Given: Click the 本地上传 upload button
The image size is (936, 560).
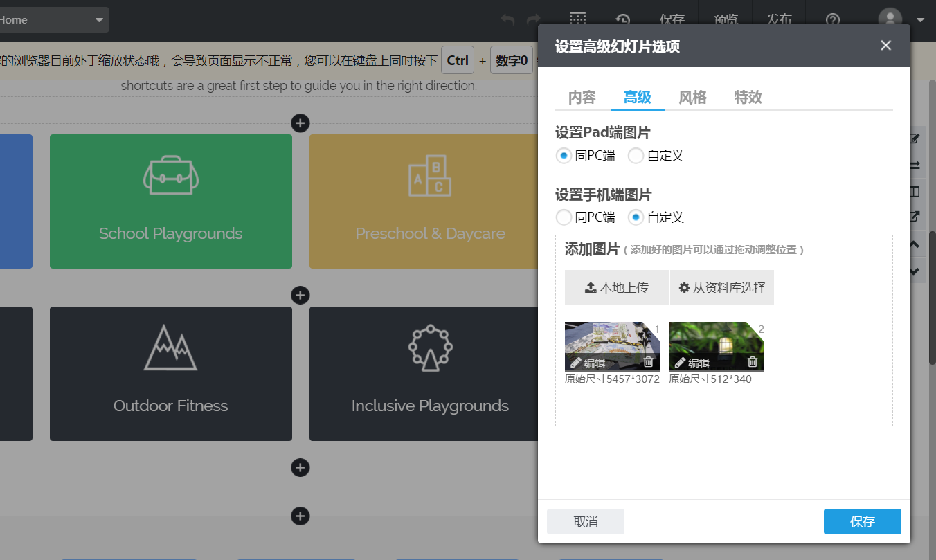Looking at the screenshot, I should (x=616, y=287).
